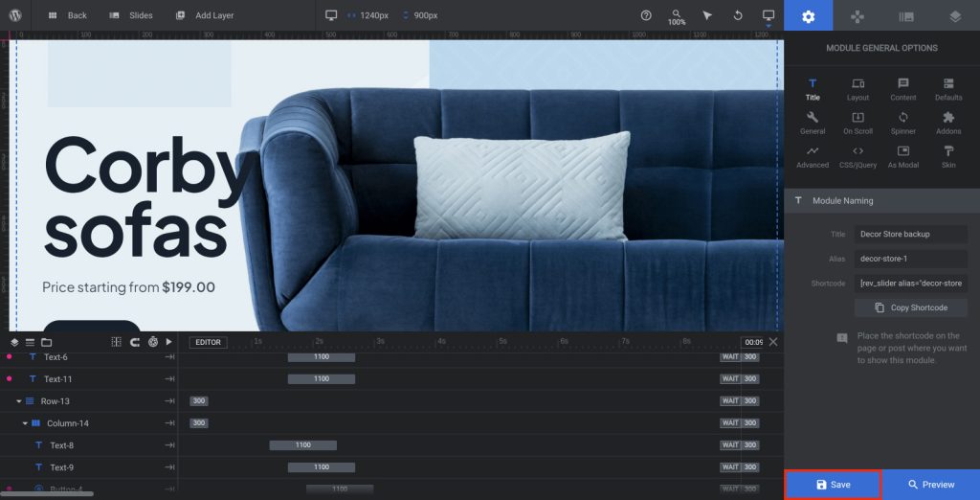Click the 300 timeline bar for Row-13

click(x=199, y=401)
